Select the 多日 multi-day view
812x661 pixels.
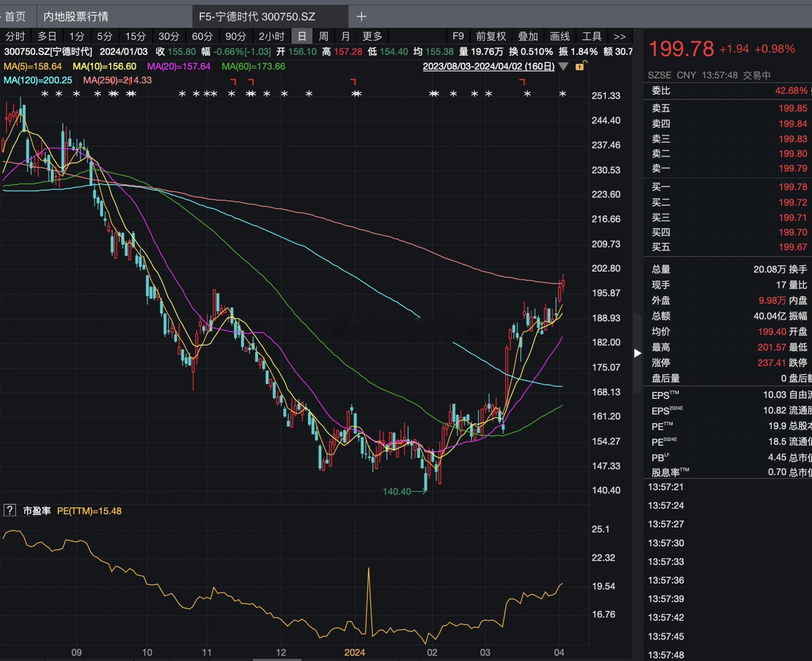(47, 37)
